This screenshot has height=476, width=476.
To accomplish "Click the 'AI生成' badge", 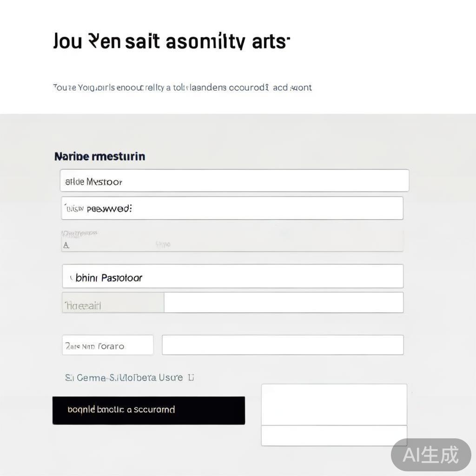I will tap(430, 454).
